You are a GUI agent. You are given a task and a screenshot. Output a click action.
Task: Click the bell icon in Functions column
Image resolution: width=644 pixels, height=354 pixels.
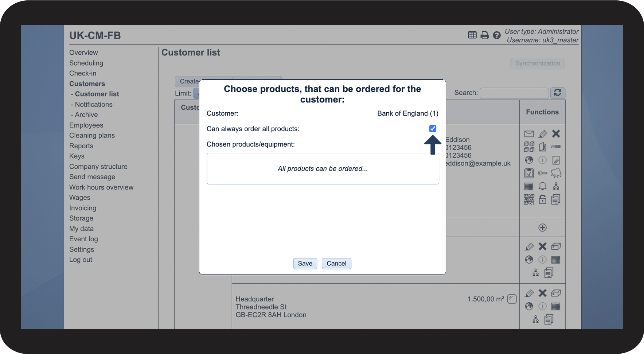pyautogui.click(x=543, y=186)
